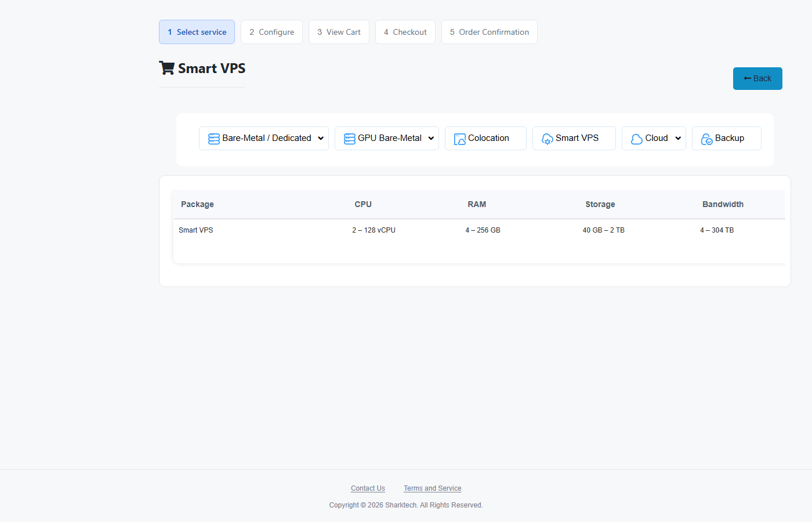Viewport: 812px width, 522px height.
Task: Click the "4 – 256 GB" RAM cell
Action: point(483,230)
